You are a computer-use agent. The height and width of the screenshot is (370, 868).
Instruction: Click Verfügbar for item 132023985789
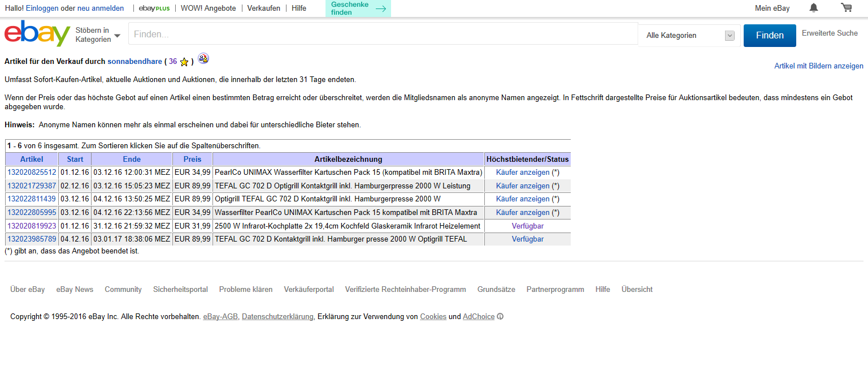click(528, 239)
